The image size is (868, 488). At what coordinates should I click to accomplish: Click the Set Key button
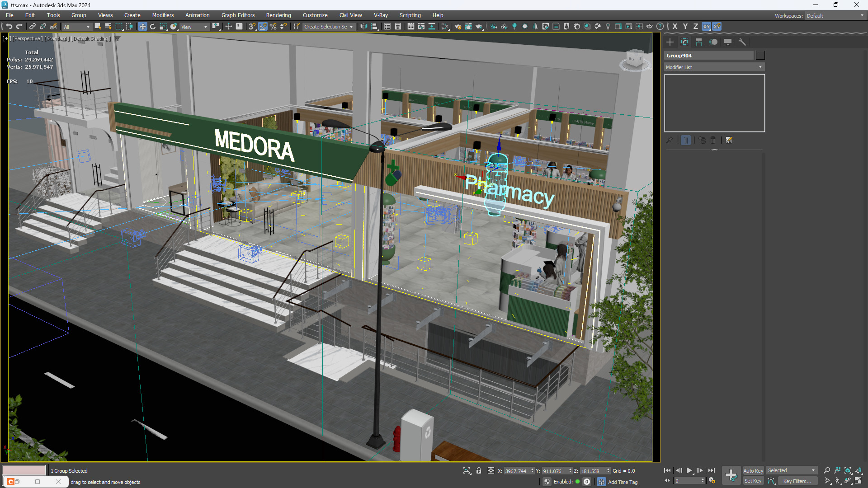coord(753,481)
